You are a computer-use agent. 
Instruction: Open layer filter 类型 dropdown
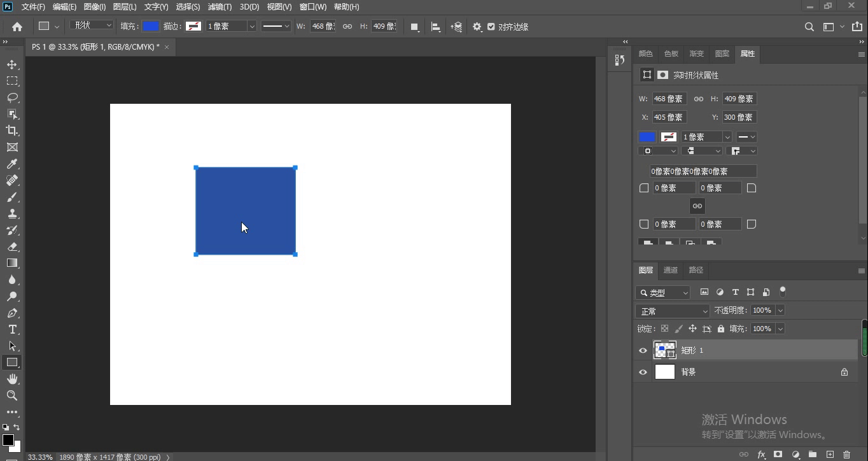pyautogui.click(x=663, y=292)
